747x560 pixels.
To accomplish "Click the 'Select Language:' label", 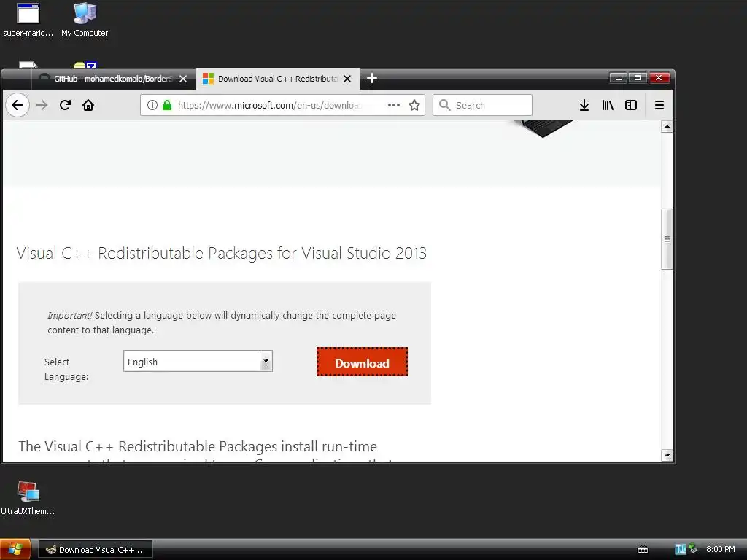I will coord(66,369).
